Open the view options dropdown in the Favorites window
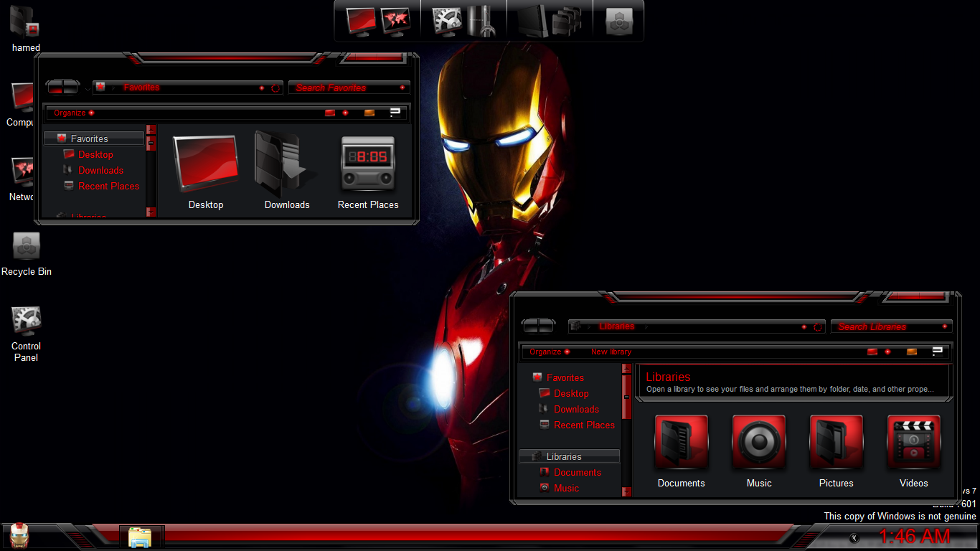This screenshot has height=551, width=980. [x=345, y=113]
